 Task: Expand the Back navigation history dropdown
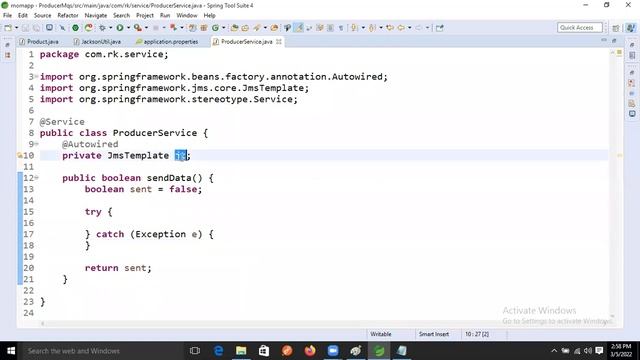coord(409,28)
